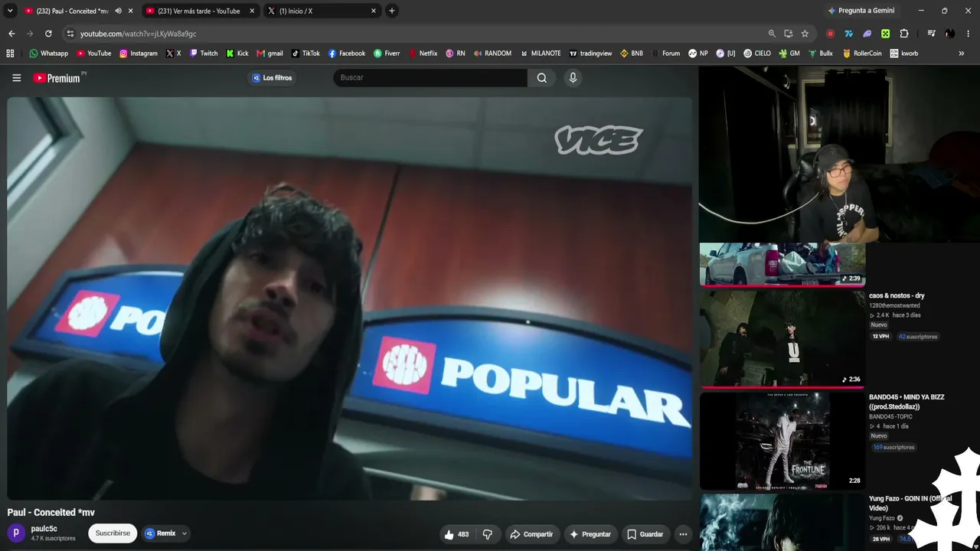This screenshot has height=551, width=980.
Task: Click the 12 VPH badge
Action: (880, 337)
